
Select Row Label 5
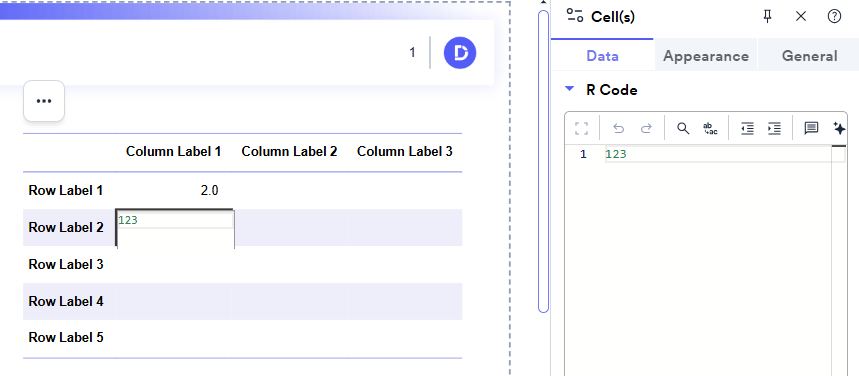click(x=66, y=337)
